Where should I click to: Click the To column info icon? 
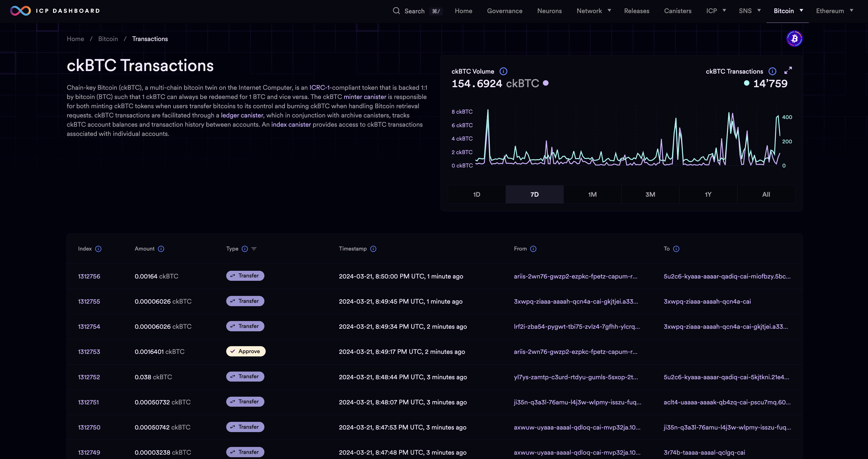click(676, 248)
